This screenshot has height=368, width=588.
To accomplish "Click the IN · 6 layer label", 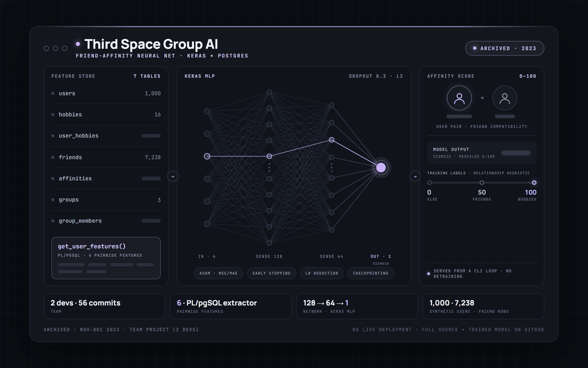I will click(207, 256).
